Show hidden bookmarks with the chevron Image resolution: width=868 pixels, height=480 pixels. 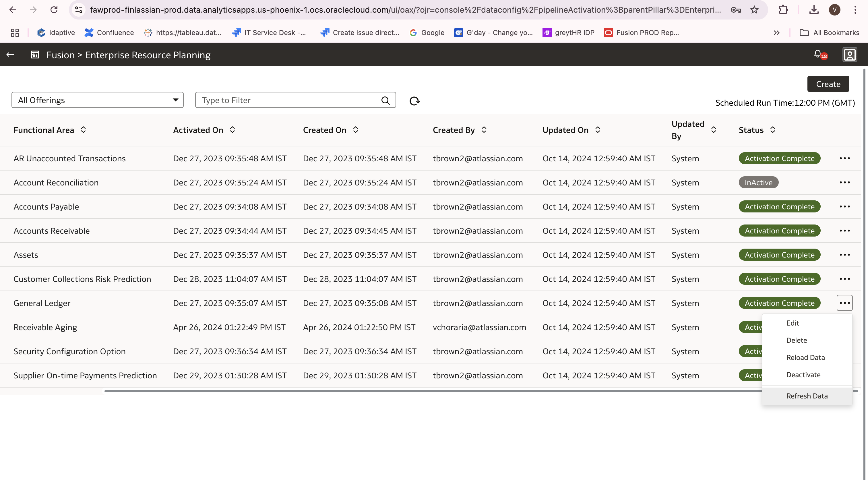[x=776, y=33]
